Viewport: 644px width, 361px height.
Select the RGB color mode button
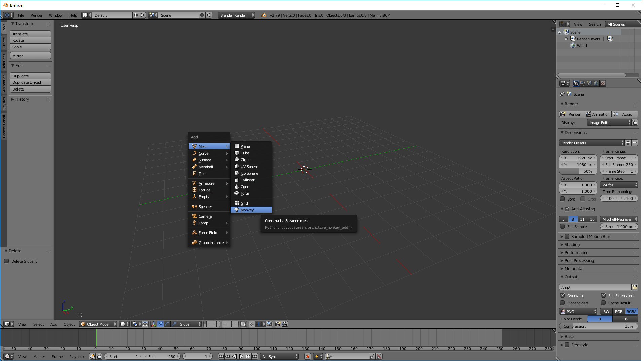pyautogui.click(x=618, y=311)
